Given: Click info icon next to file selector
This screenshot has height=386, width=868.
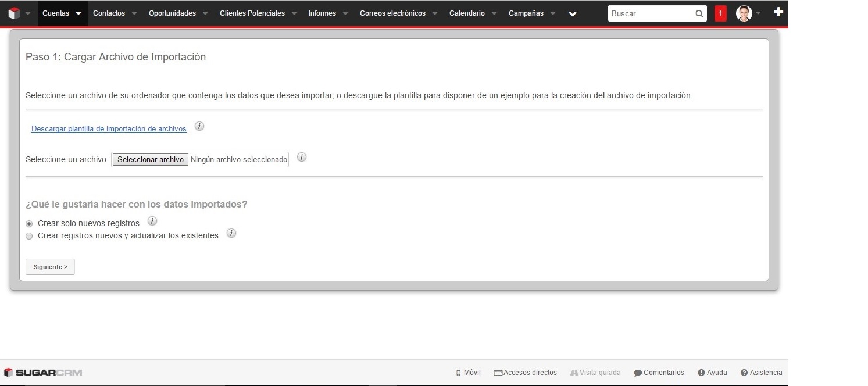Looking at the screenshot, I should pyautogui.click(x=302, y=158).
